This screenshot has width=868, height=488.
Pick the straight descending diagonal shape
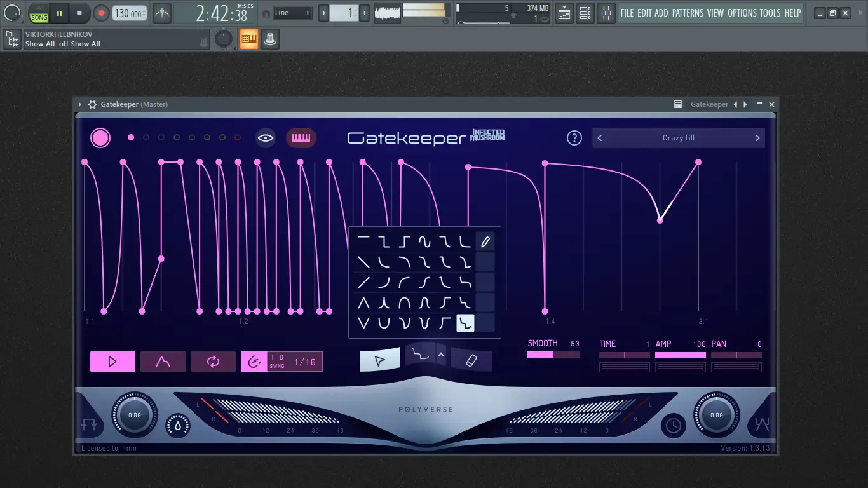363,262
